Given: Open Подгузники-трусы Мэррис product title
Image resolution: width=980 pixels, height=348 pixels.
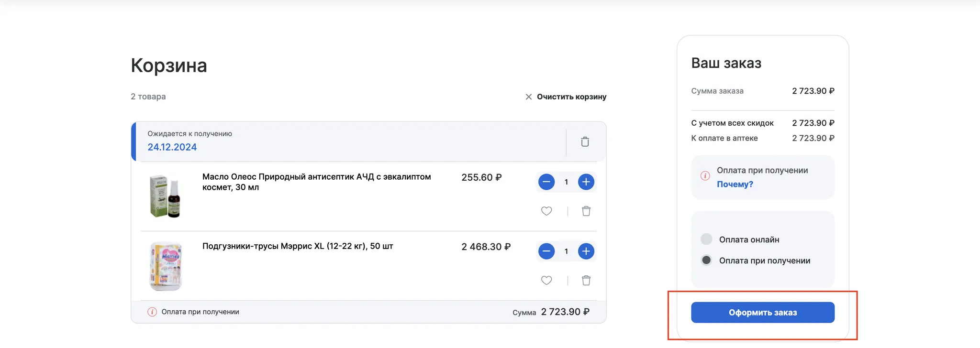Looking at the screenshot, I should (x=298, y=246).
